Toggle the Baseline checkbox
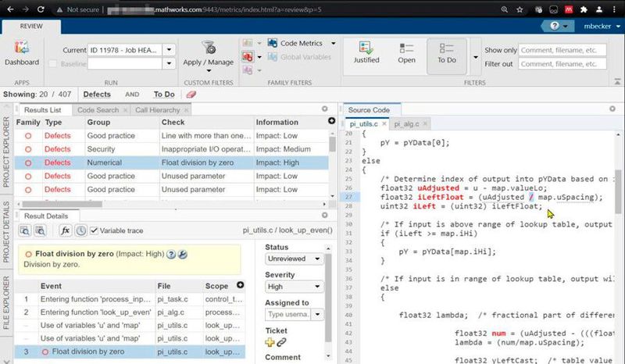The height and width of the screenshot is (364, 625). coord(52,64)
